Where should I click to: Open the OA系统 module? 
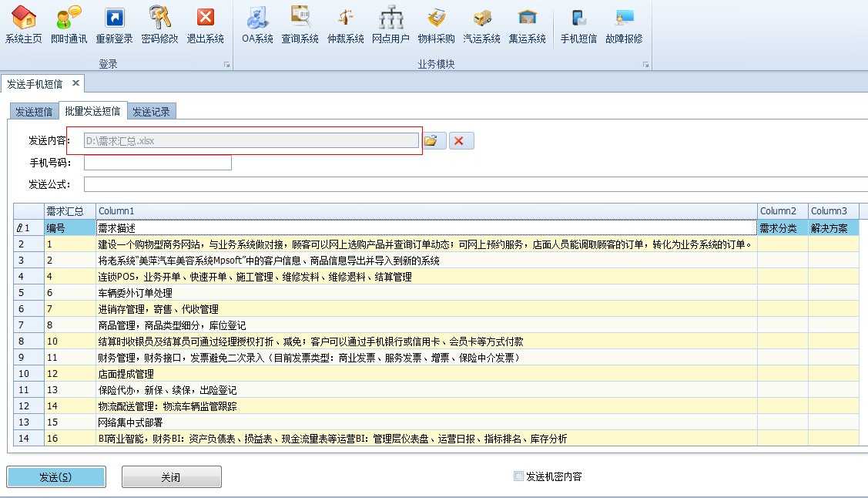tap(257, 25)
